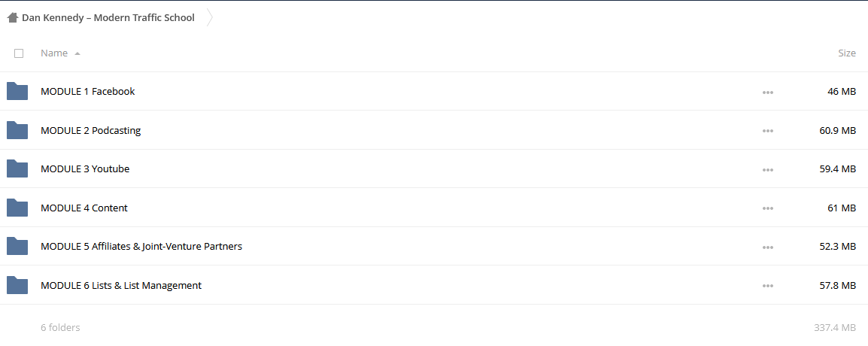Image resolution: width=868 pixels, height=346 pixels.
Task: Open MODULE 1 Facebook folder icon
Action: click(17, 91)
